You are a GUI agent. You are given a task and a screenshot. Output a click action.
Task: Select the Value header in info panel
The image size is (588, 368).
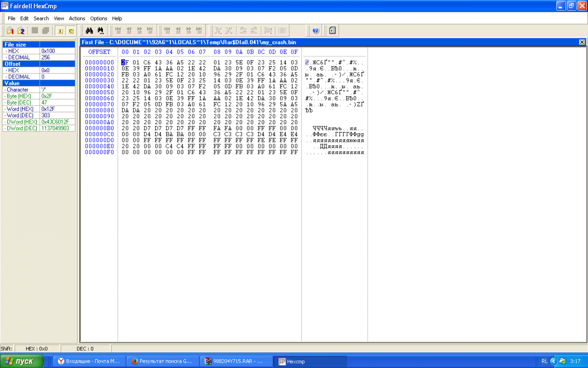coord(39,83)
